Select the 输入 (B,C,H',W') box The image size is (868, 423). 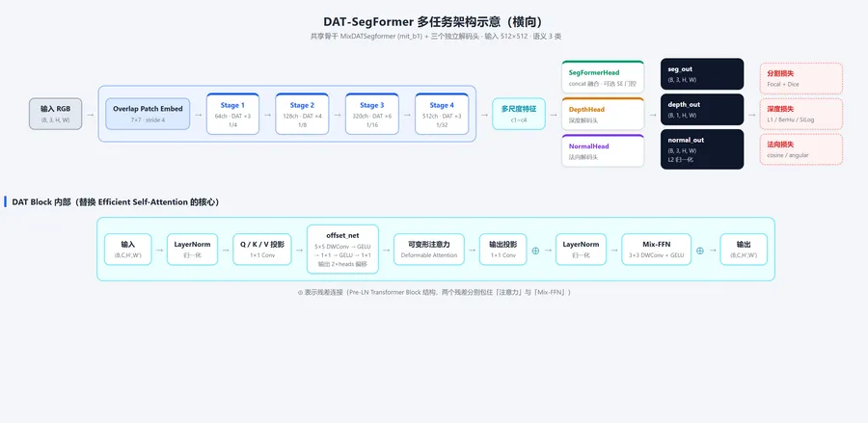pyautogui.click(x=128, y=249)
